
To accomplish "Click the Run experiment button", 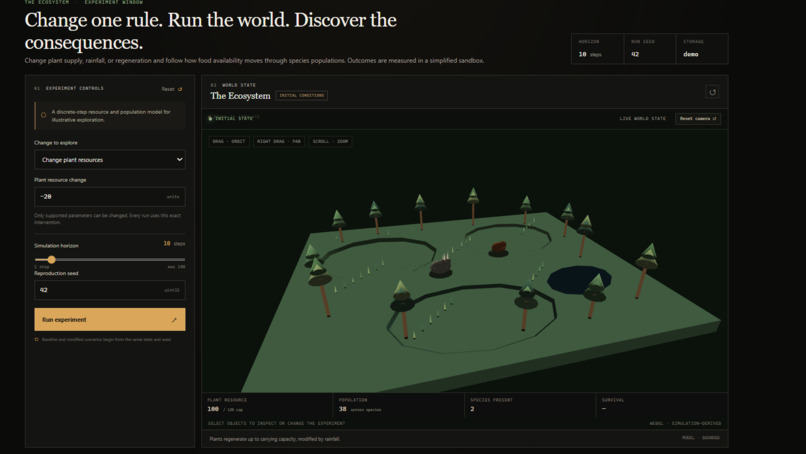I will 109,319.
